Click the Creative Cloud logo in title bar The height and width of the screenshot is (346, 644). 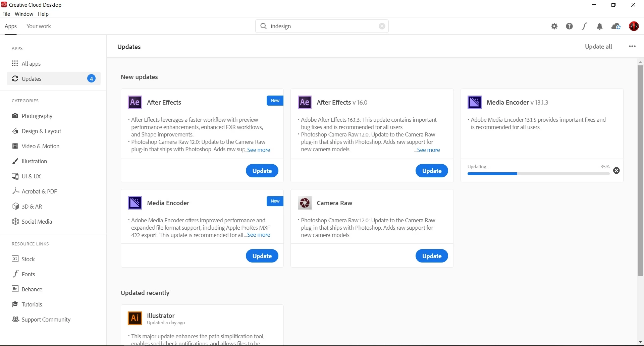pyautogui.click(x=4, y=5)
